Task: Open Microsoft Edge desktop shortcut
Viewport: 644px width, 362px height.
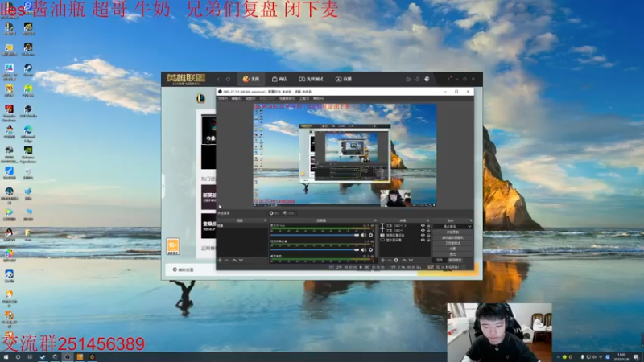Action: pyautogui.click(x=28, y=134)
